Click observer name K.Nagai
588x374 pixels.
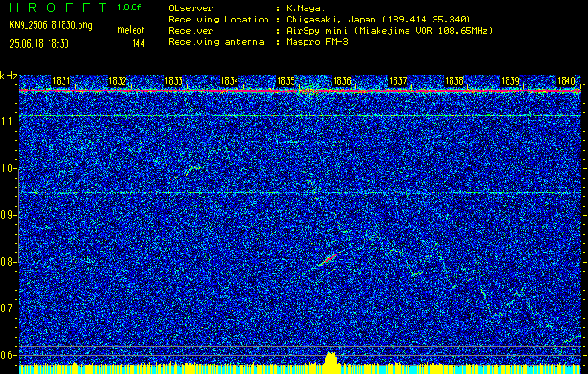tap(306, 8)
